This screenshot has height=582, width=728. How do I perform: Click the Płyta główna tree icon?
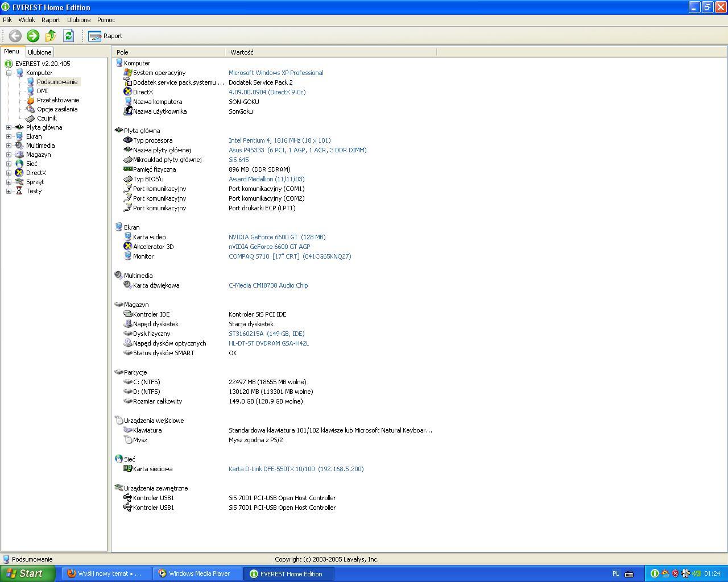click(x=19, y=127)
